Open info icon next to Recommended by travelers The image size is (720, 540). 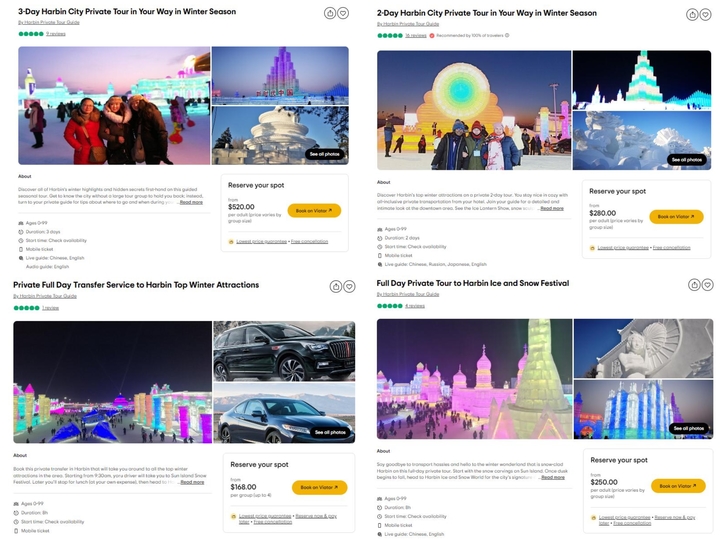pyautogui.click(x=507, y=35)
